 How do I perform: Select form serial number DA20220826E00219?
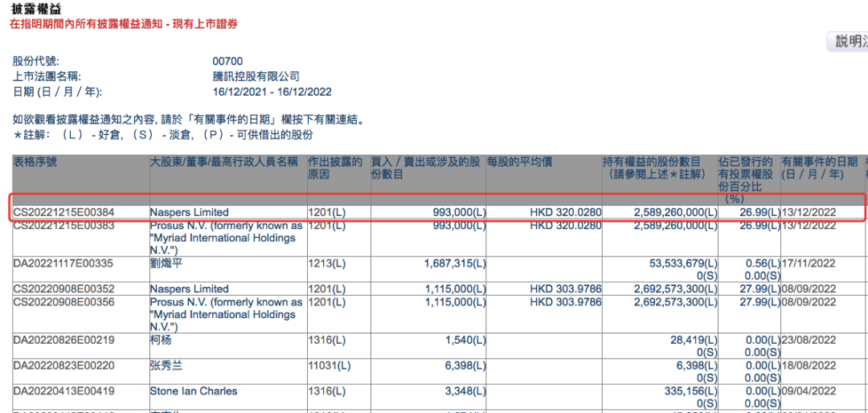(x=63, y=341)
